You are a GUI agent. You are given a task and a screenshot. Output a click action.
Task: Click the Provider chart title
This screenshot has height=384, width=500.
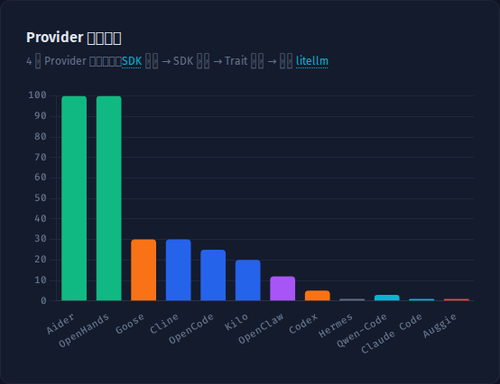click(74, 37)
